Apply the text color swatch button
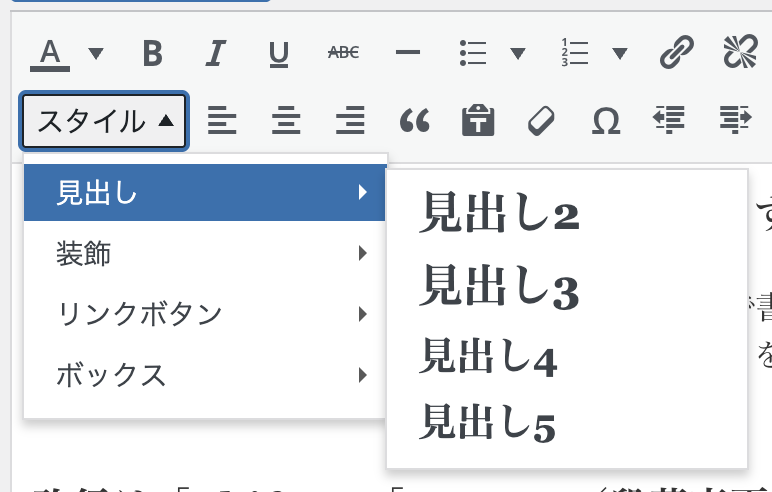Viewport: 772px width, 492px height. [x=50, y=53]
